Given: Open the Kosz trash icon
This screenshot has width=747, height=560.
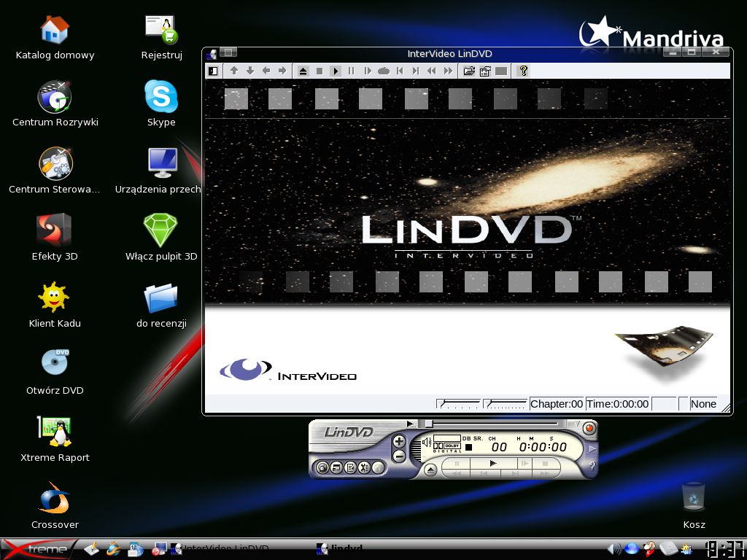Looking at the screenshot, I should click(694, 506).
